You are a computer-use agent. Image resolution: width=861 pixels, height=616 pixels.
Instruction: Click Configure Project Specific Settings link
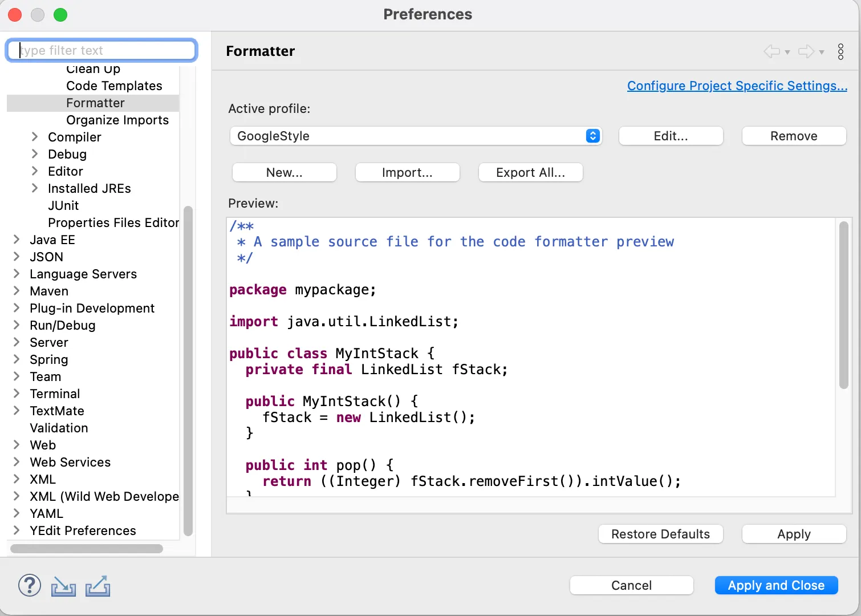[x=737, y=86]
